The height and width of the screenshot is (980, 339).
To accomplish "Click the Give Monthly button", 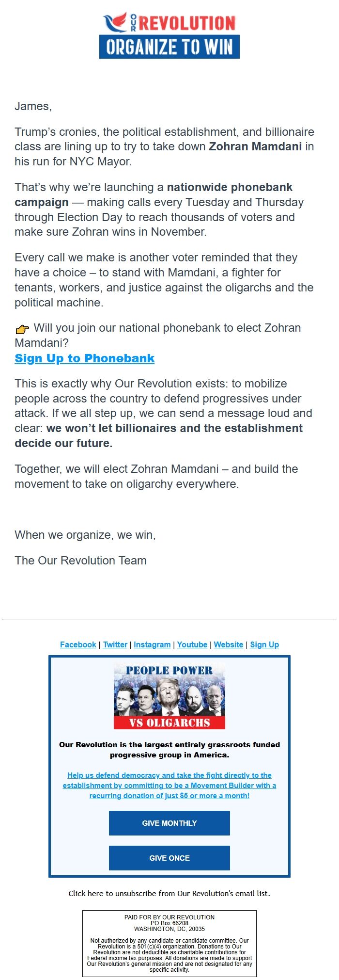I will coord(169,823).
